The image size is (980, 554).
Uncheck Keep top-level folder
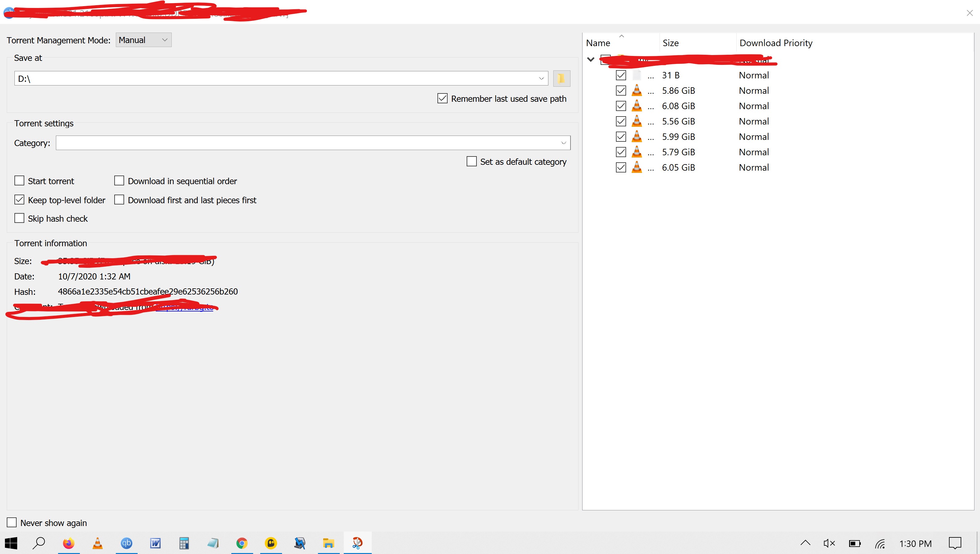click(x=19, y=200)
